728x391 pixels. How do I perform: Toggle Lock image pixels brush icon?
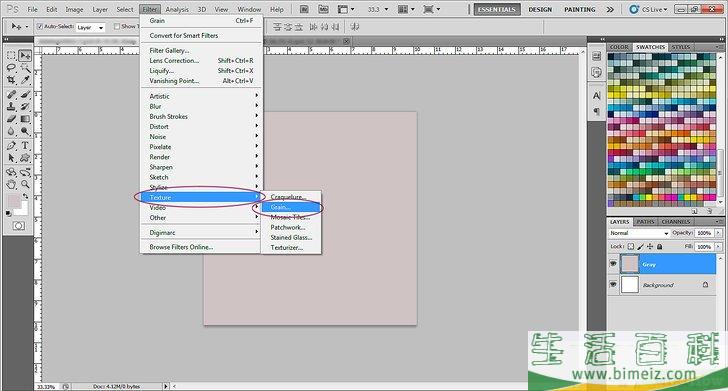tap(641, 247)
